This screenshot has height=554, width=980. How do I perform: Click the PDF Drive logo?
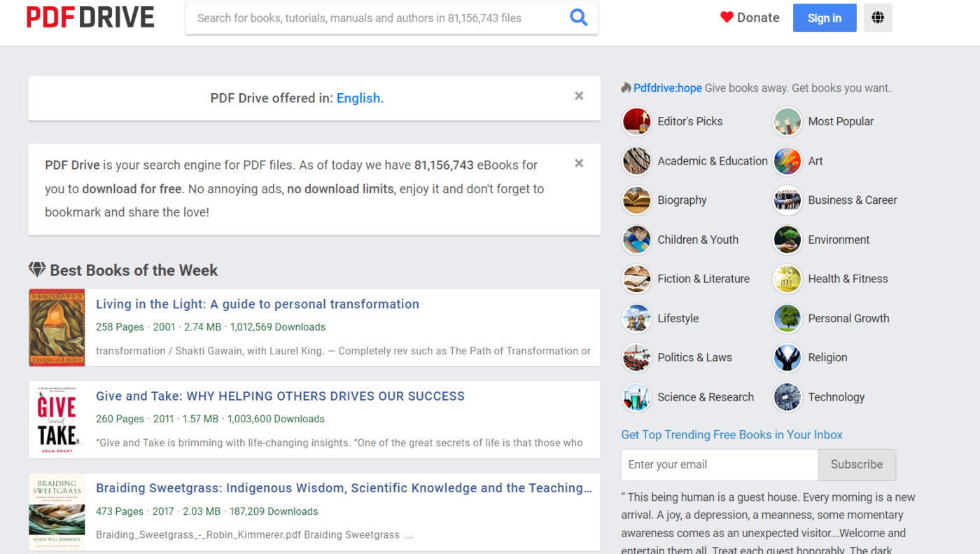click(x=90, y=18)
